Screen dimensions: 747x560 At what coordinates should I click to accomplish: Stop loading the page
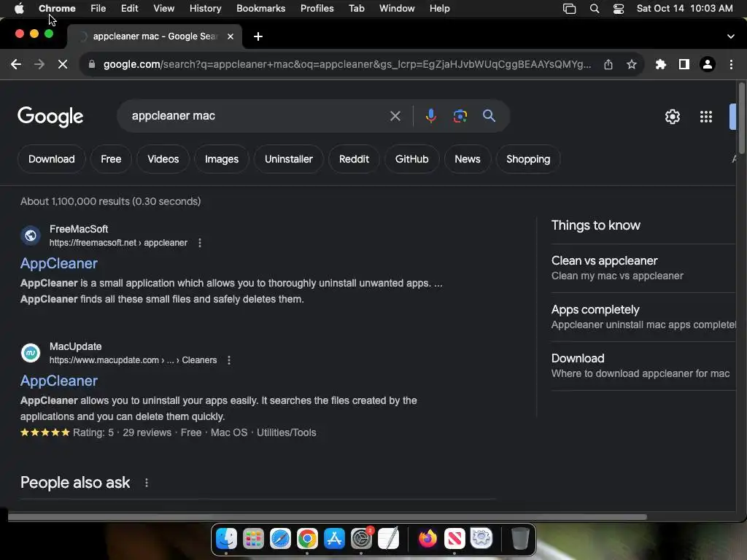pos(63,64)
